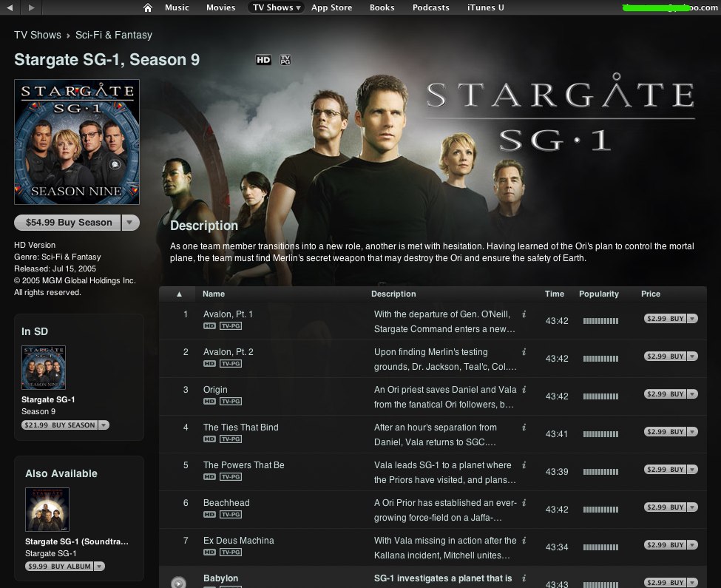The height and width of the screenshot is (588, 721).
Task: Open info icon for Avalon, Pt. 1
Action: [524, 314]
